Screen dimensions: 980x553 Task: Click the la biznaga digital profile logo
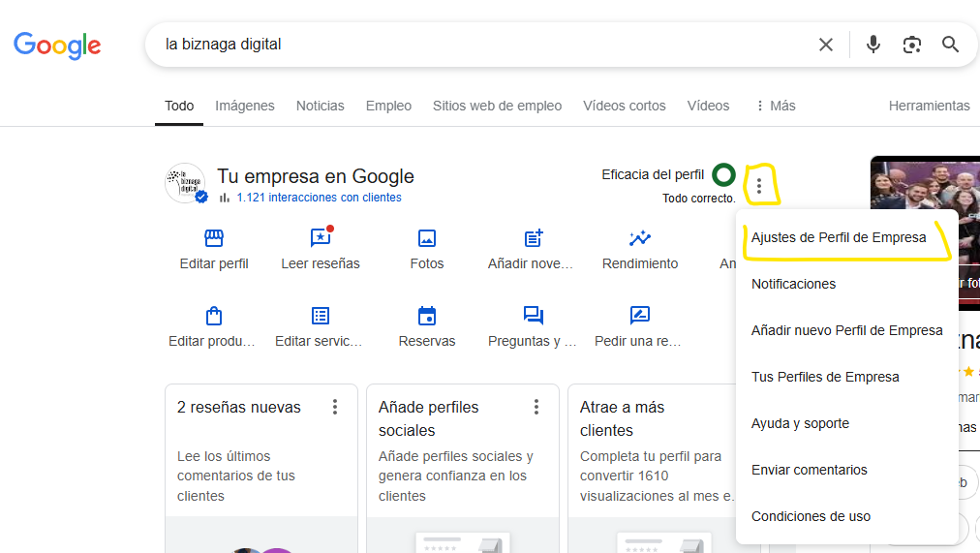click(186, 184)
